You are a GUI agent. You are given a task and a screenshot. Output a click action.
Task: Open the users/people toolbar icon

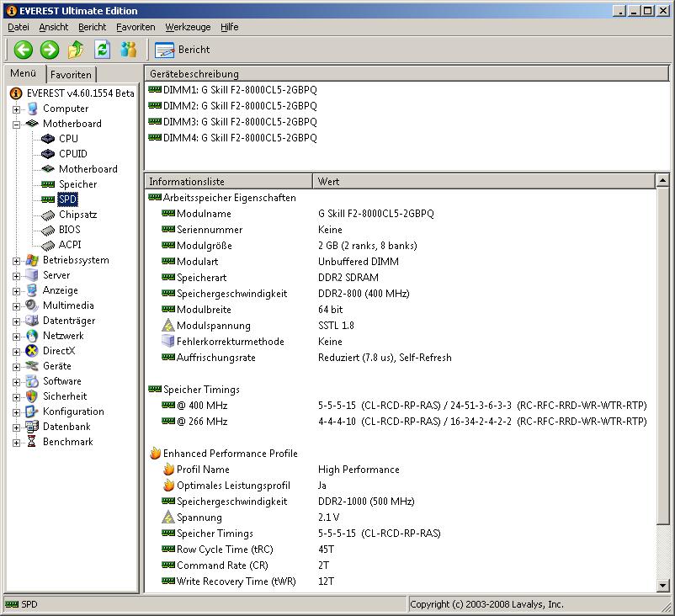click(128, 50)
